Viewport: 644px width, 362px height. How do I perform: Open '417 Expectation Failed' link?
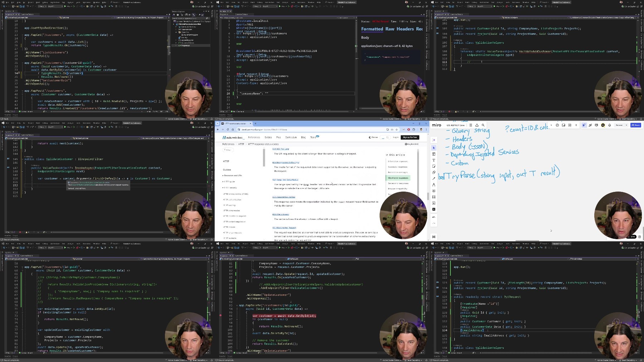284,197
